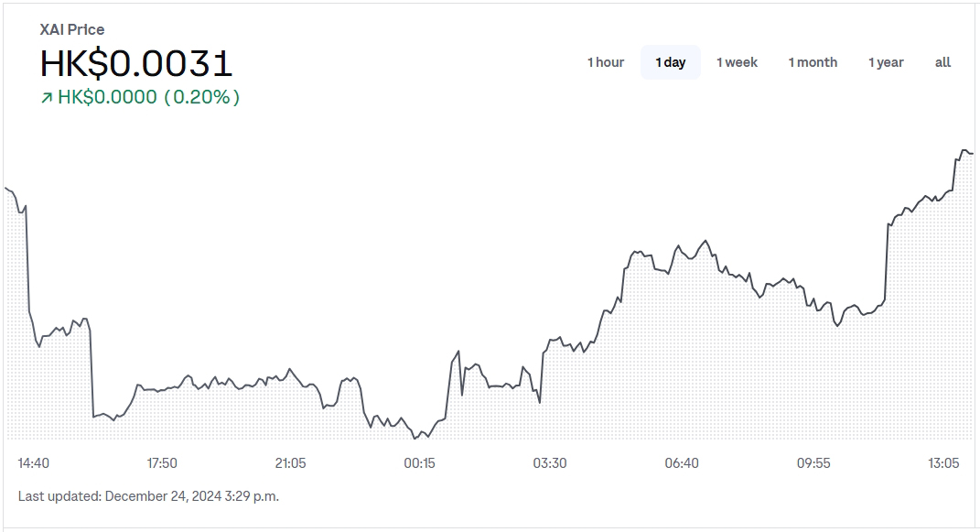Click the "Last updated" timestamp text
The height and width of the screenshot is (532, 980).
148,496
